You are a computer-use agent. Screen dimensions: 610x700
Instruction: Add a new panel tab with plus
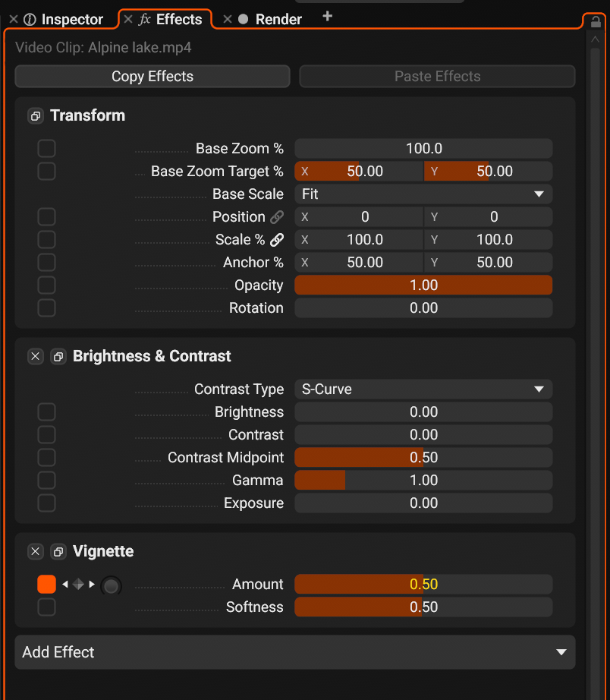point(327,17)
